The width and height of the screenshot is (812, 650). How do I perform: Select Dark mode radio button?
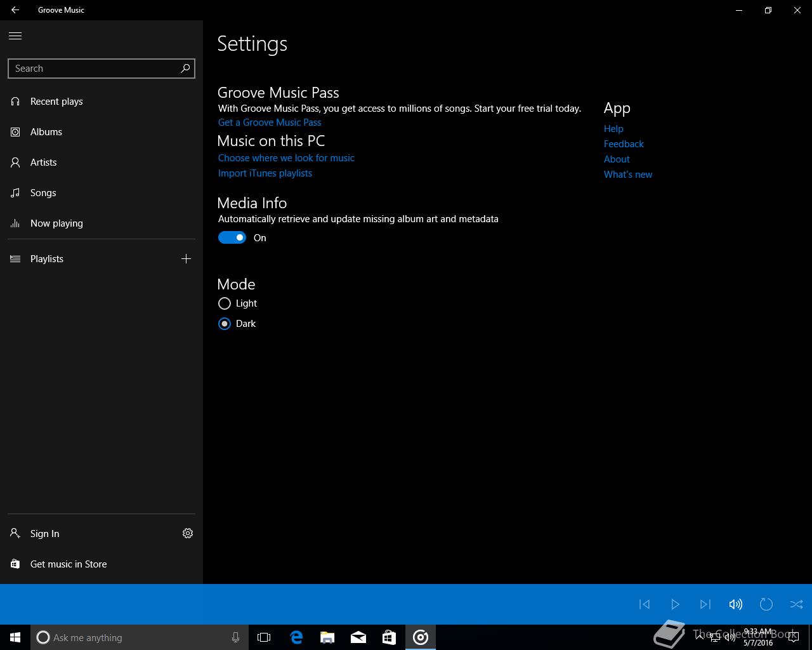pyautogui.click(x=225, y=324)
